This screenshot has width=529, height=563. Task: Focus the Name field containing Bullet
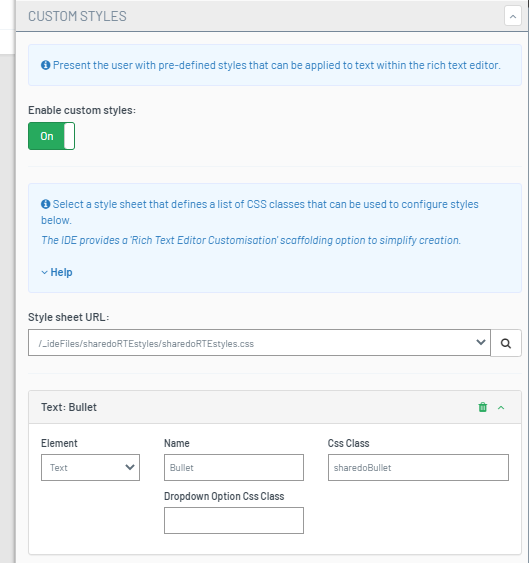tap(234, 467)
